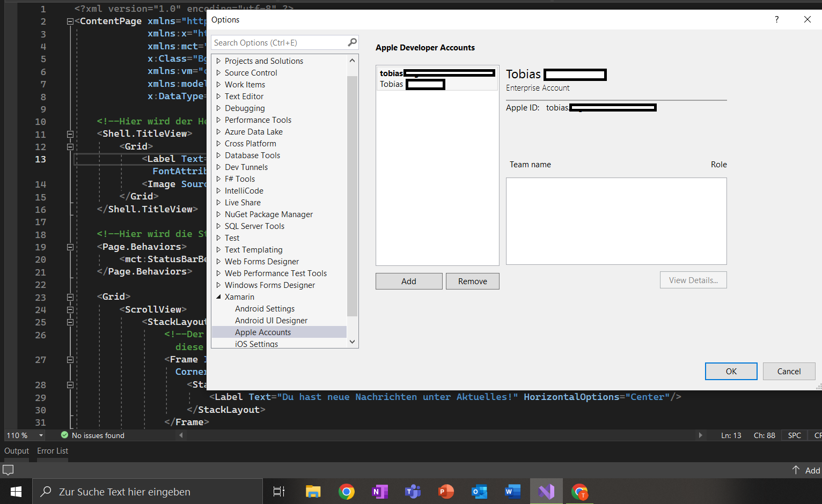Open the Windows Start menu
Screen dimensions: 822x504
pyautogui.click(x=16, y=491)
